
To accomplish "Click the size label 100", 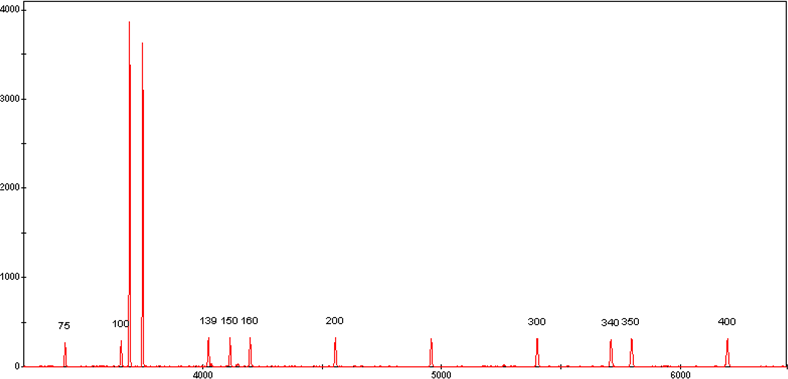I will click(x=120, y=324).
